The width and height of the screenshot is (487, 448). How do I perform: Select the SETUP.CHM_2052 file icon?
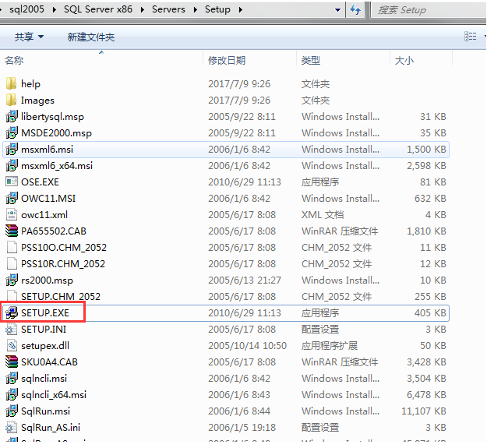click(x=12, y=296)
